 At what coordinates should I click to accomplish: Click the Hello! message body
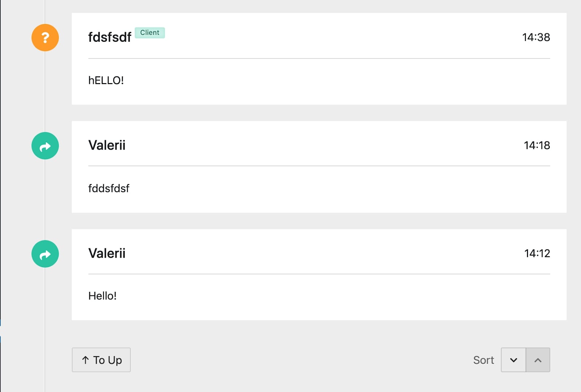click(102, 296)
